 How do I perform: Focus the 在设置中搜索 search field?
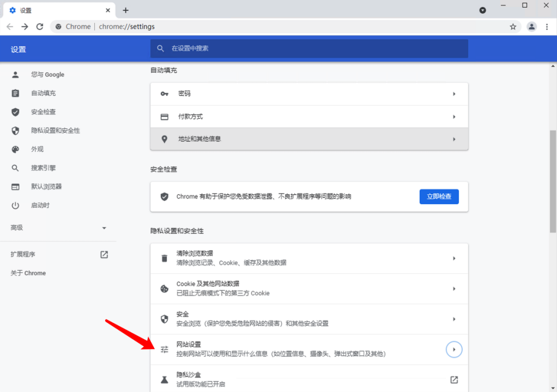309,48
